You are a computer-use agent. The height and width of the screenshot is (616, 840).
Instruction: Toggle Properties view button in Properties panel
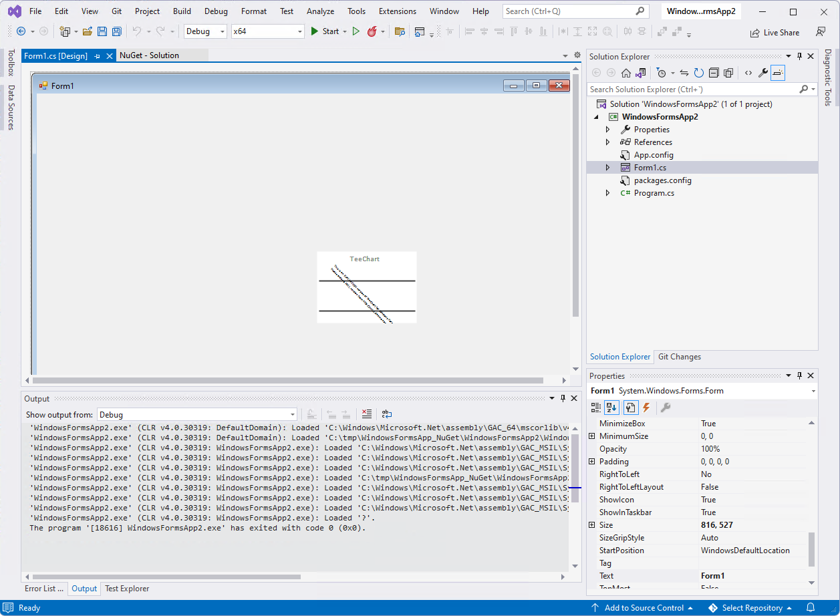(x=630, y=407)
